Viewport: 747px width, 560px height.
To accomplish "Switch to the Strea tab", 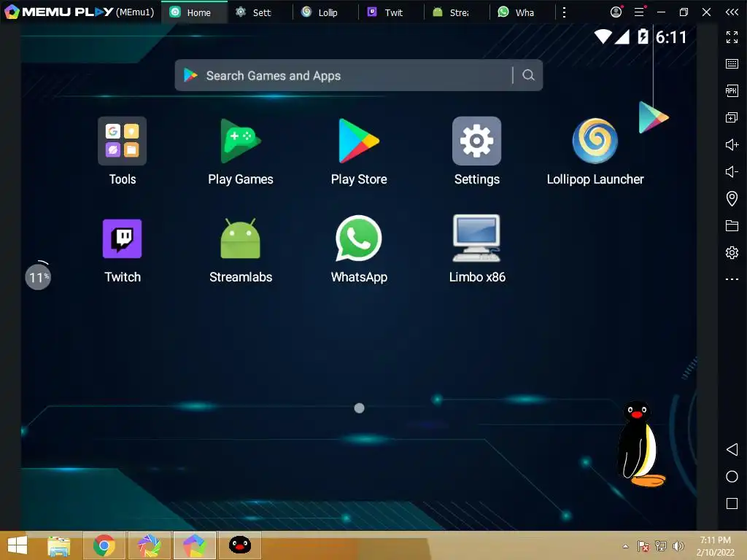I will (457, 12).
